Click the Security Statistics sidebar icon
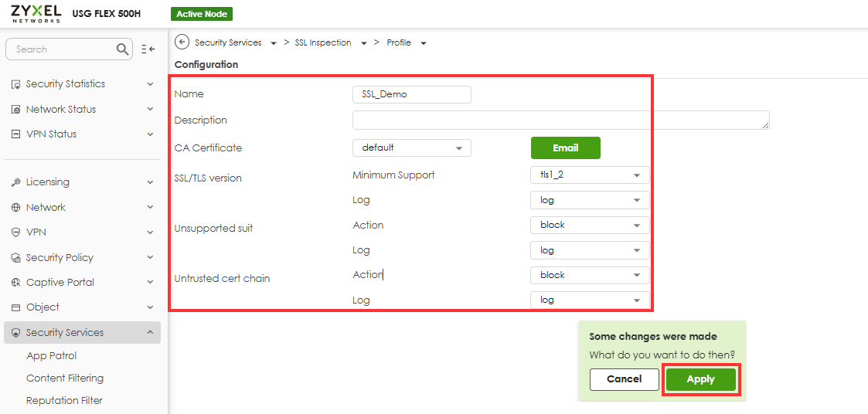The width and height of the screenshot is (868, 414). point(15,84)
